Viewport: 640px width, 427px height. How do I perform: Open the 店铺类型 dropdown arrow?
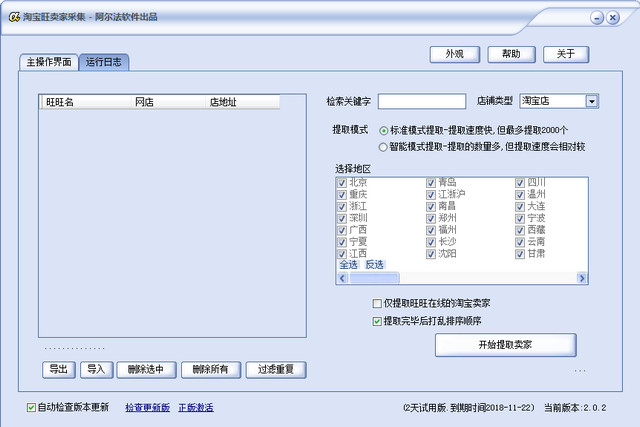[x=591, y=101]
